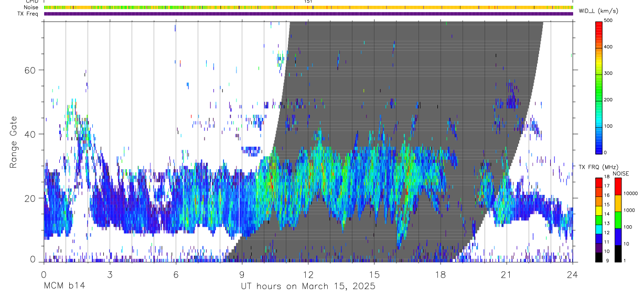Viewport: 644px width, 297px height.
Task: Click the 6 UT hour tick label
Action: coord(176,274)
